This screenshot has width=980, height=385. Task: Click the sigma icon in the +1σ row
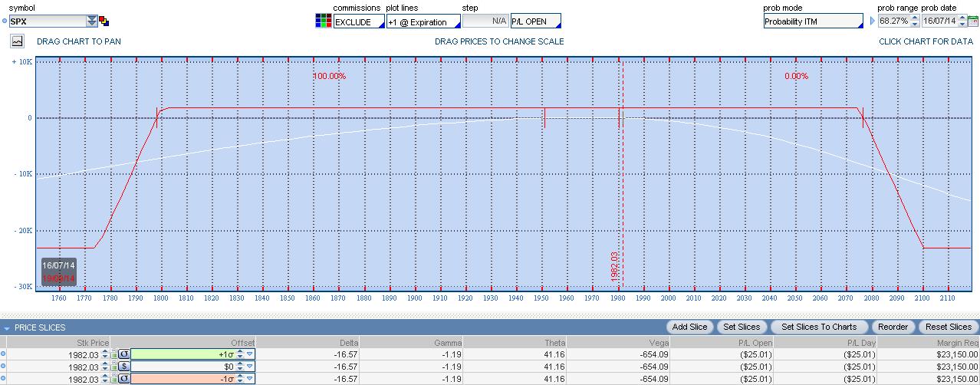pos(123,354)
